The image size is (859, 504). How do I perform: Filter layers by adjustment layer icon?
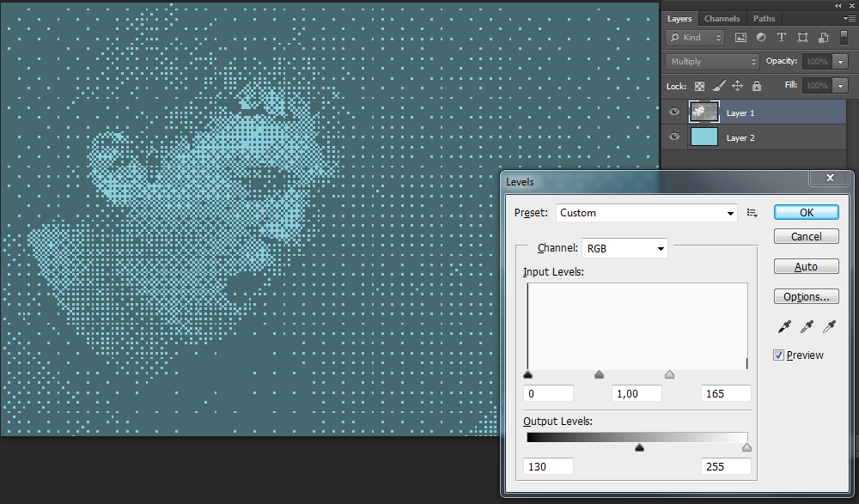[x=761, y=37]
